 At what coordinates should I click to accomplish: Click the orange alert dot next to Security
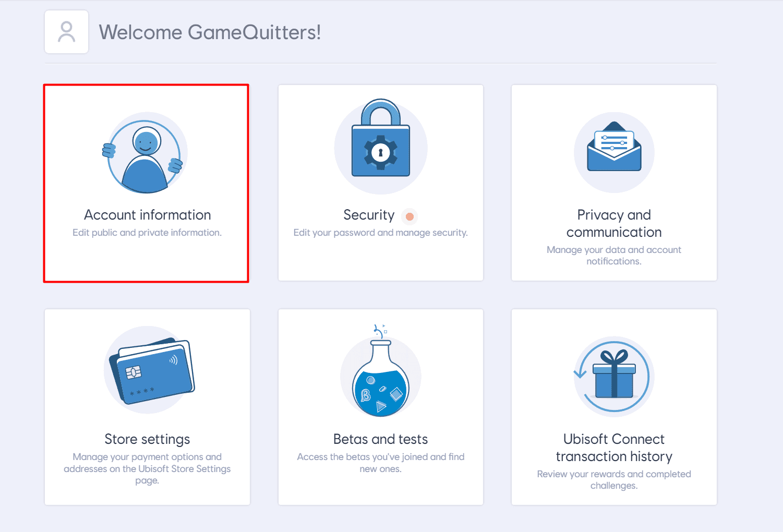[x=410, y=216]
